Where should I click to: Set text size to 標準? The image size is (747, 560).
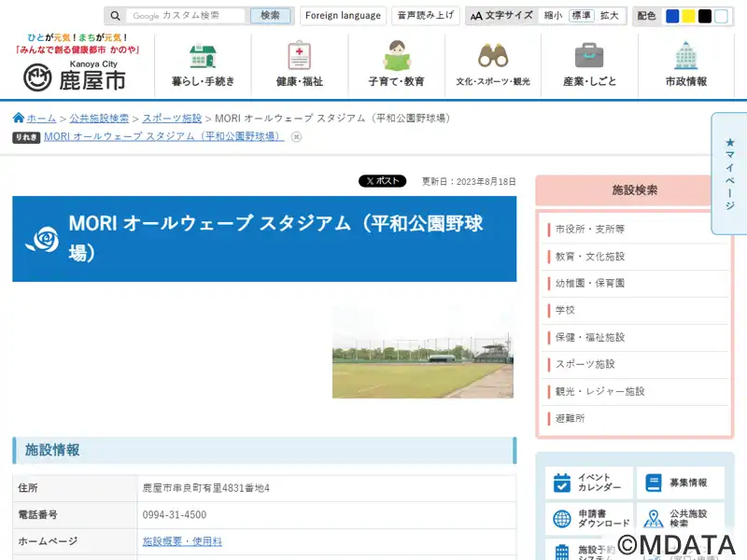pyautogui.click(x=581, y=16)
